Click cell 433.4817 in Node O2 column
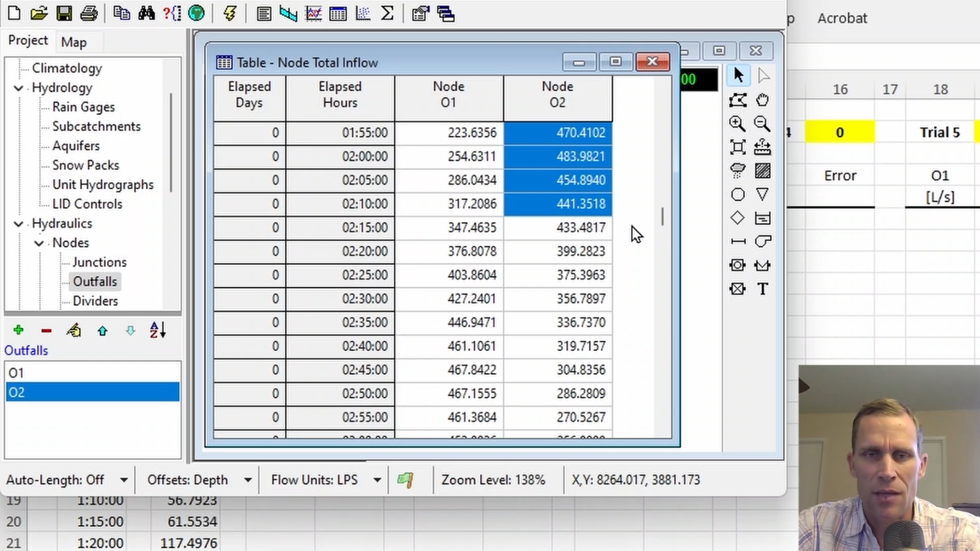Screen dimensions: 980x551 pyautogui.click(x=557, y=228)
